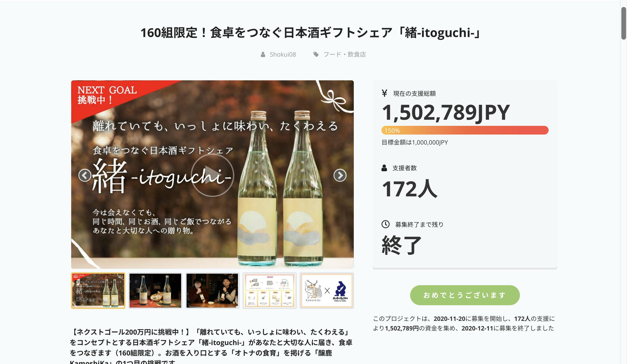Click the person icon by 支援者数
The image size is (627, 364).
pos(384,168)
